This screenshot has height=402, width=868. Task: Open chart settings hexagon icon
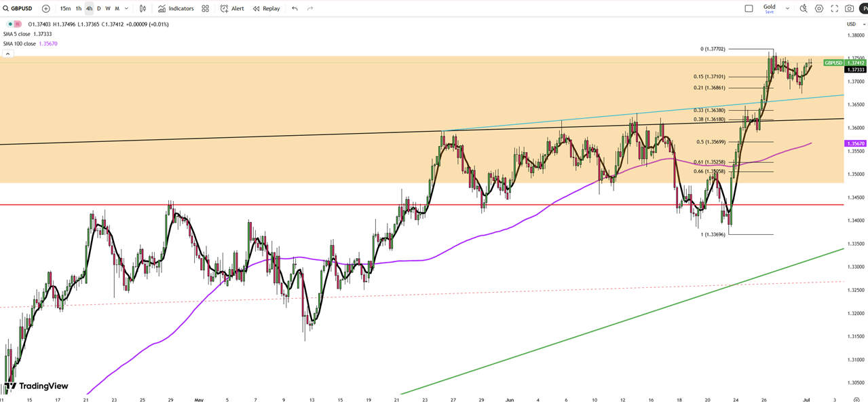(819, 9)
